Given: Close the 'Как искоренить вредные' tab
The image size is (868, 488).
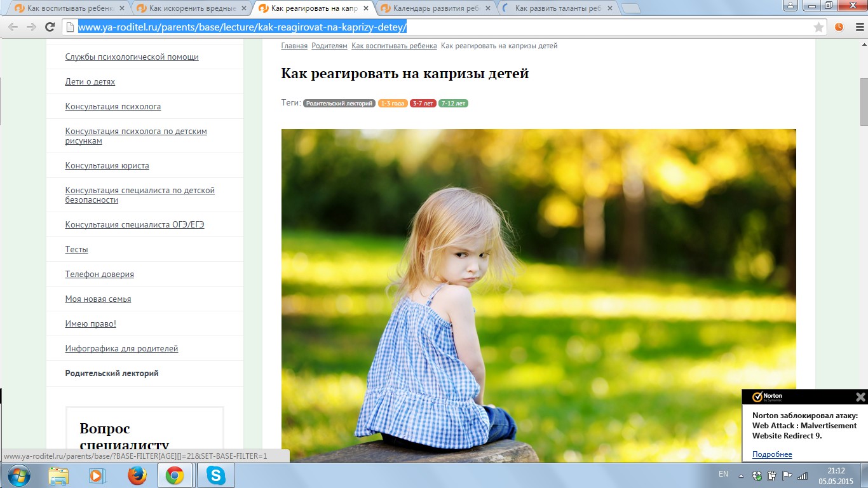Looking at the screenshot, I should pos(244,9).
